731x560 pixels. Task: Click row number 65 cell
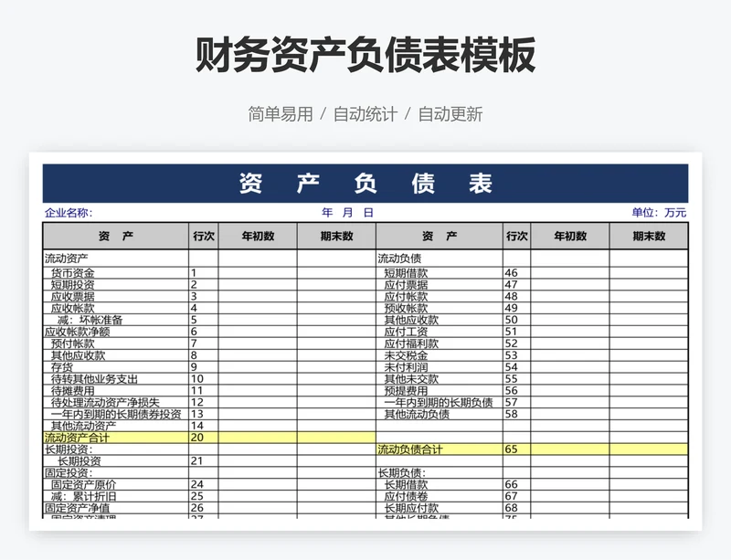tap(517, 449)
